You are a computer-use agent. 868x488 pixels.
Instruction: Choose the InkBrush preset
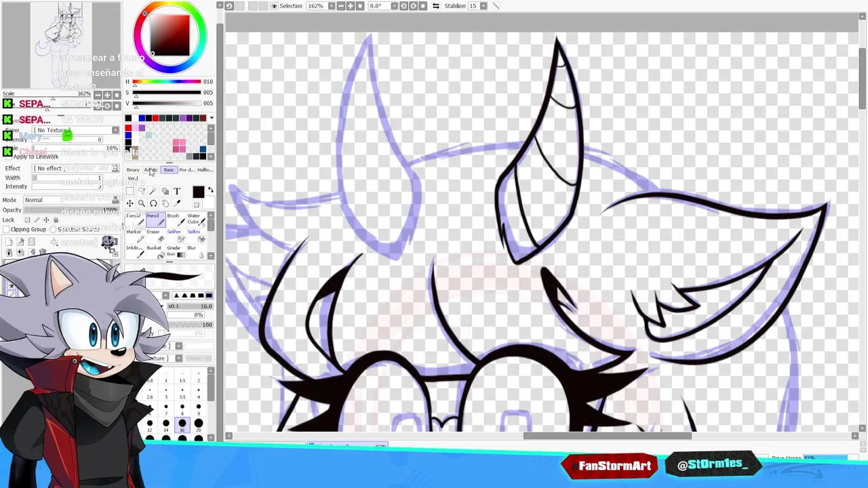(136, 252)
